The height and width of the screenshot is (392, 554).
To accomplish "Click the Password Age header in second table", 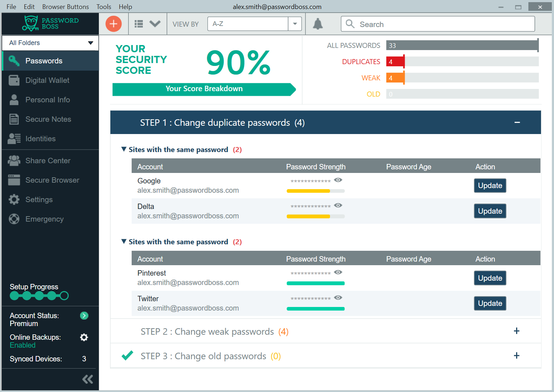I will 409,259.
